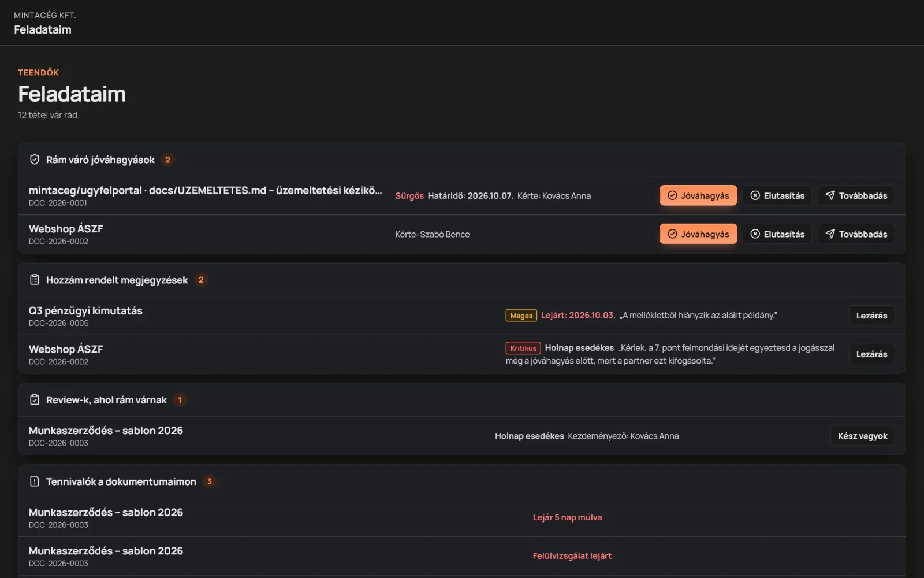Open Webshop ÁSZF in the approvals list
The height and width of the screenshot is (578, 924).
[x=66, y=229]
